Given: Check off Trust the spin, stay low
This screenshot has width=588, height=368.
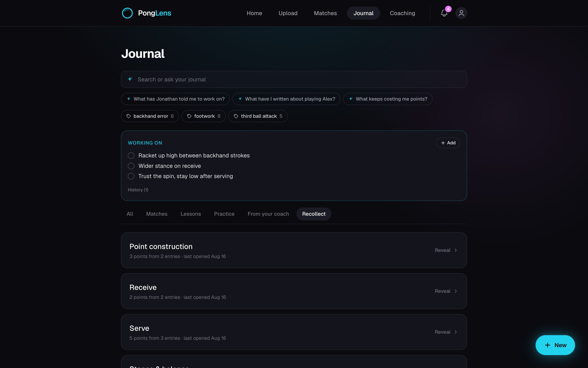Looking at the screenshot, I should click(x=131, y=176).
